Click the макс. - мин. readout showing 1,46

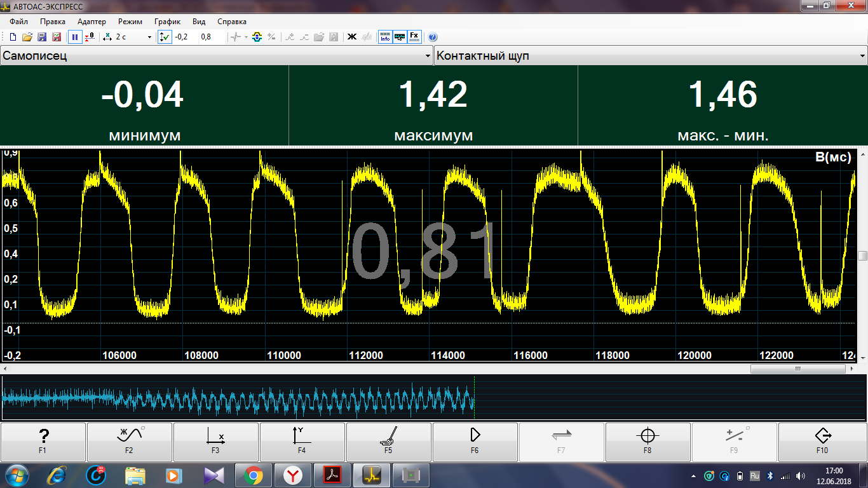(723, 105)
